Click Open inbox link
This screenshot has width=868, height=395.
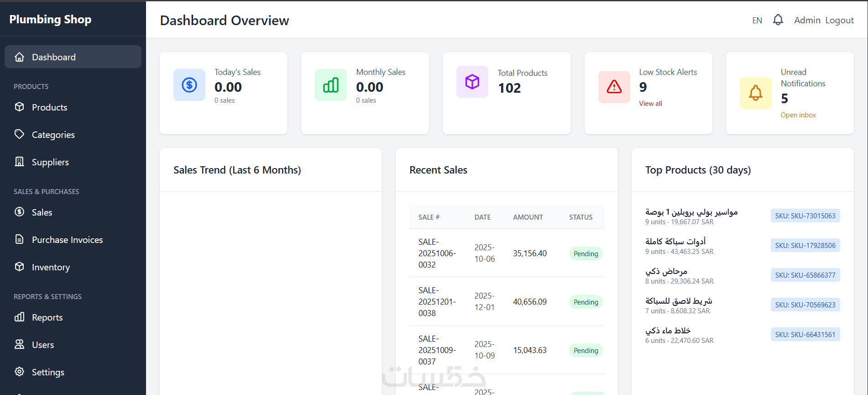798,115
